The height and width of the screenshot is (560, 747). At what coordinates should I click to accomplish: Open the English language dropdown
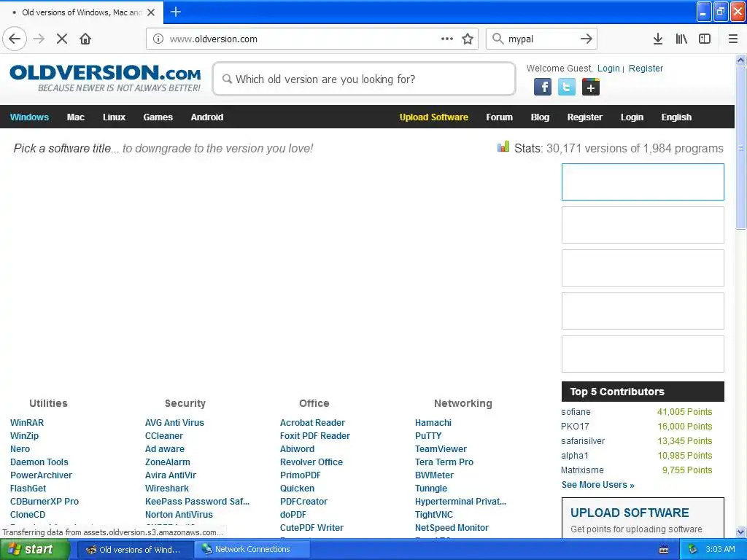(676, 117)
